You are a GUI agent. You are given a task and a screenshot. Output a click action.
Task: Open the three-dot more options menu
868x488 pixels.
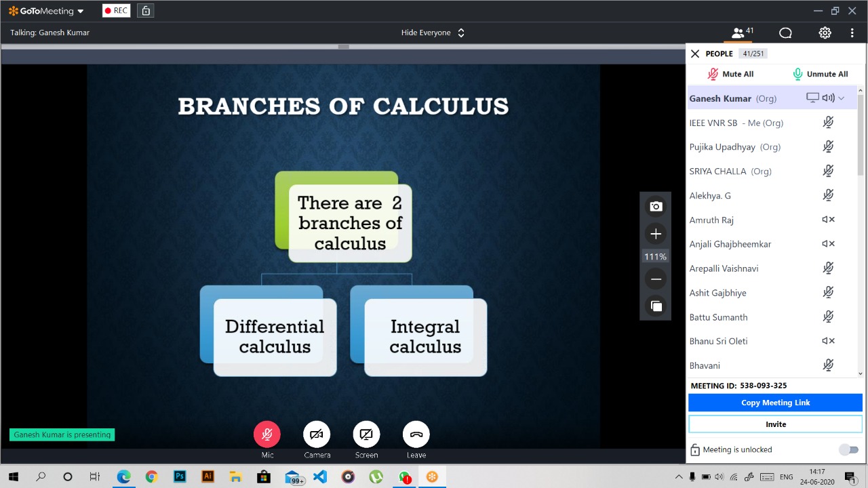pos(852,33)
